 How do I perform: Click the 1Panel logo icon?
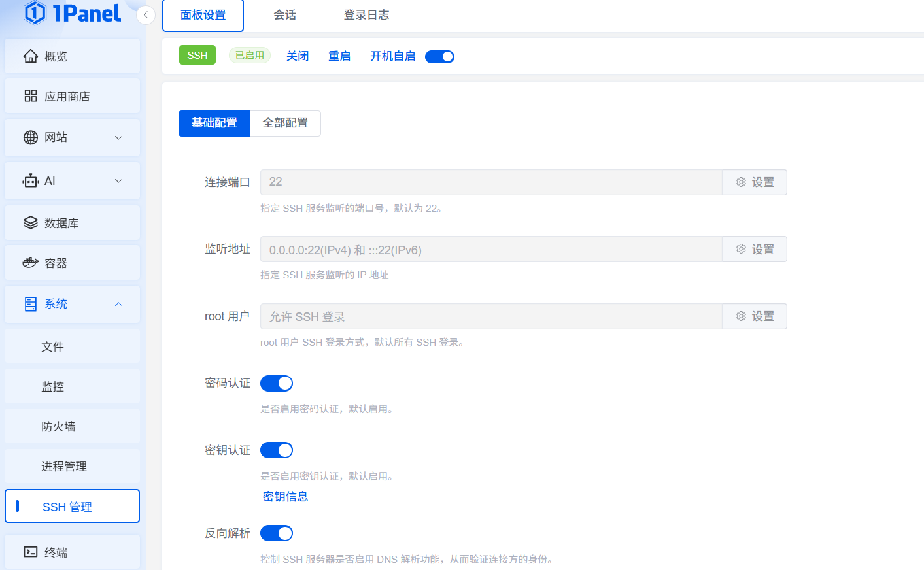click(x=35, y=12)
